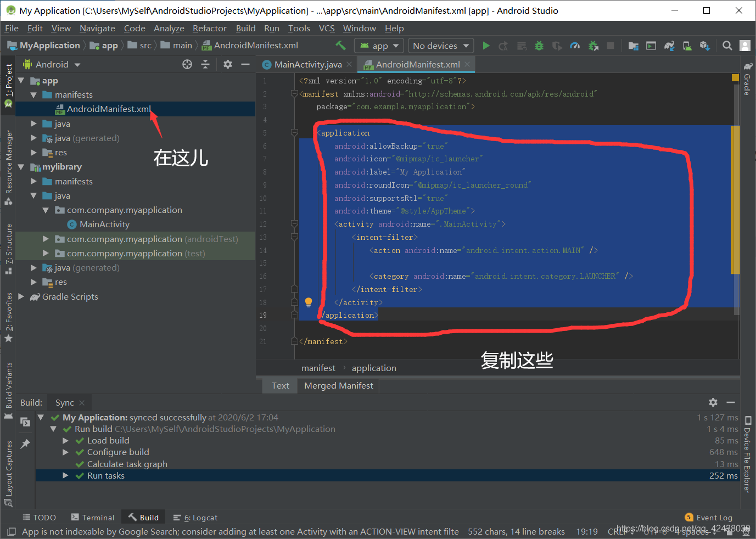The width and height of the screenshot is (756, 539).
Task: Toggle the Event Log tool window
Action: tap(709, 518)
